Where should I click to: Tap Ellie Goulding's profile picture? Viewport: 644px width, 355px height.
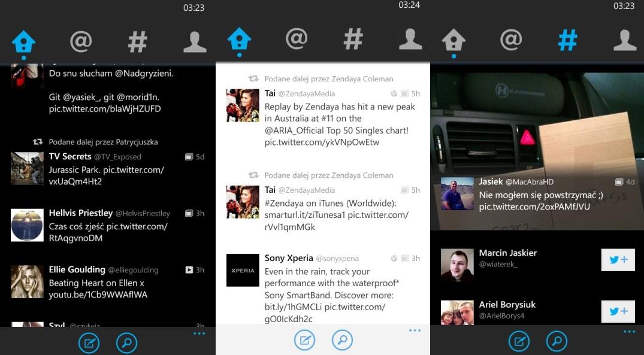pyautogui.click(x=27, y=281)
